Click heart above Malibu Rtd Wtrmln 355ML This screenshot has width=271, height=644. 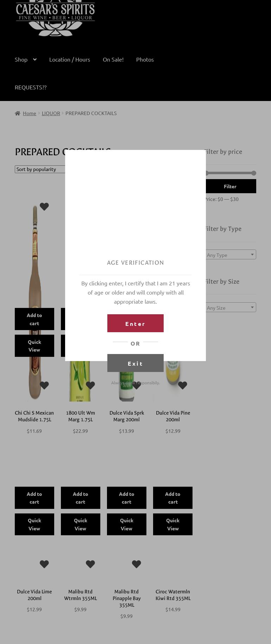(x=90, y=564)
